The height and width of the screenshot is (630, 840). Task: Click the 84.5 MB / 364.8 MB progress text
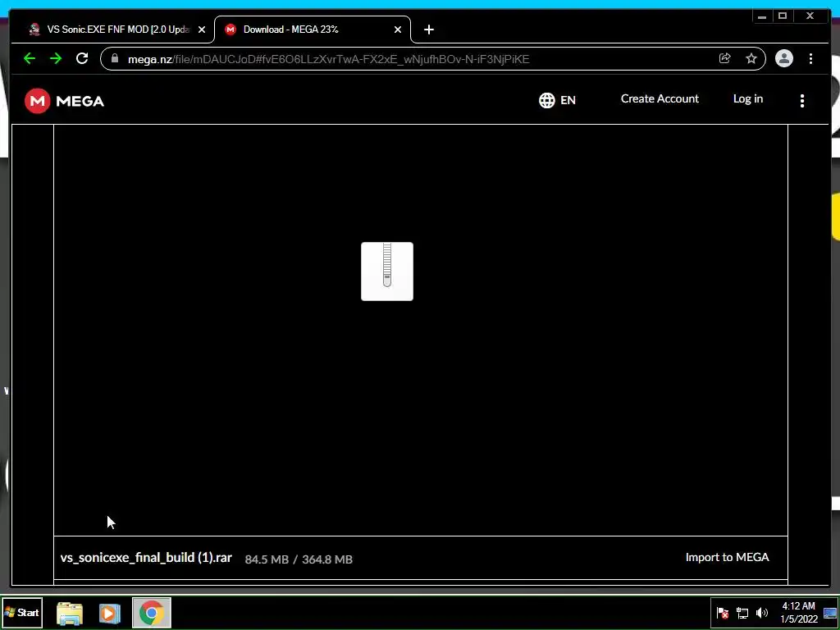299,559
